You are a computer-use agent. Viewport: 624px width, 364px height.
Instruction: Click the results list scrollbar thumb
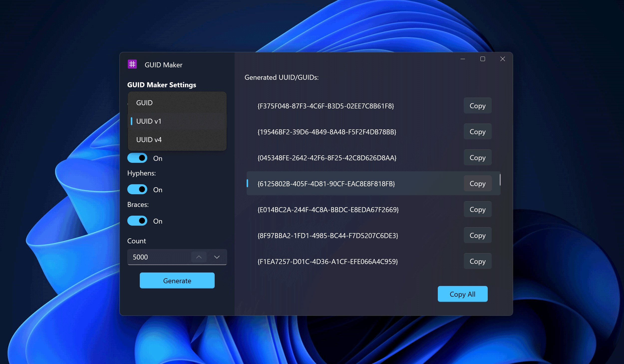click(500, 180)
